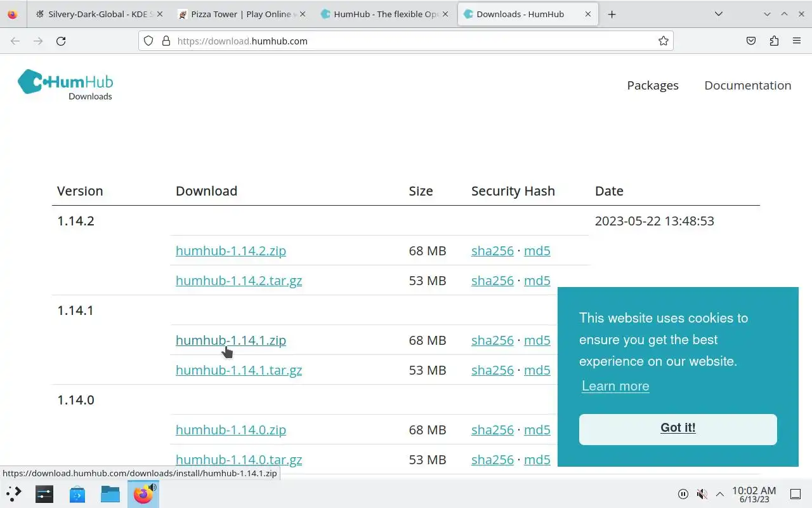
Task: Bookmark this page with the star icon
Action: (664, 41)
